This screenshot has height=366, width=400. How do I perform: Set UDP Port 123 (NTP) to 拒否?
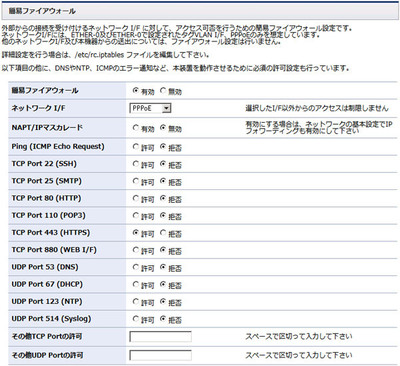point(163,302)
